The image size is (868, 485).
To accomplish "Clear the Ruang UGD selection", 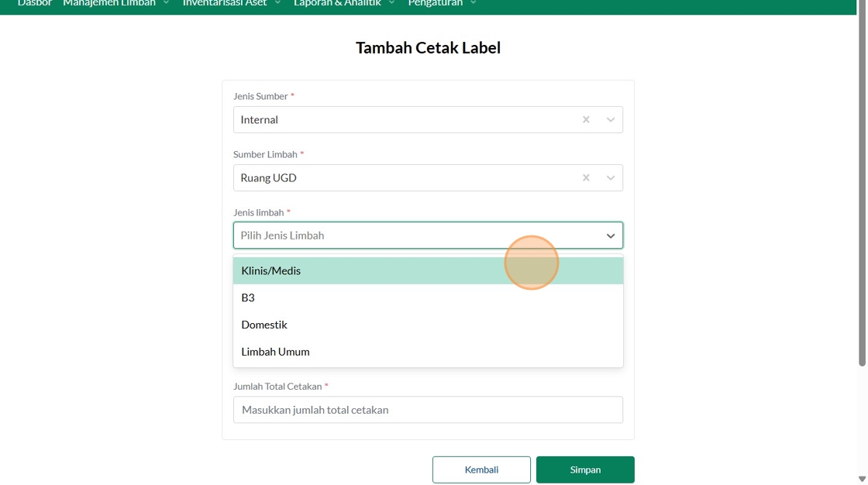I will (586, 177).
